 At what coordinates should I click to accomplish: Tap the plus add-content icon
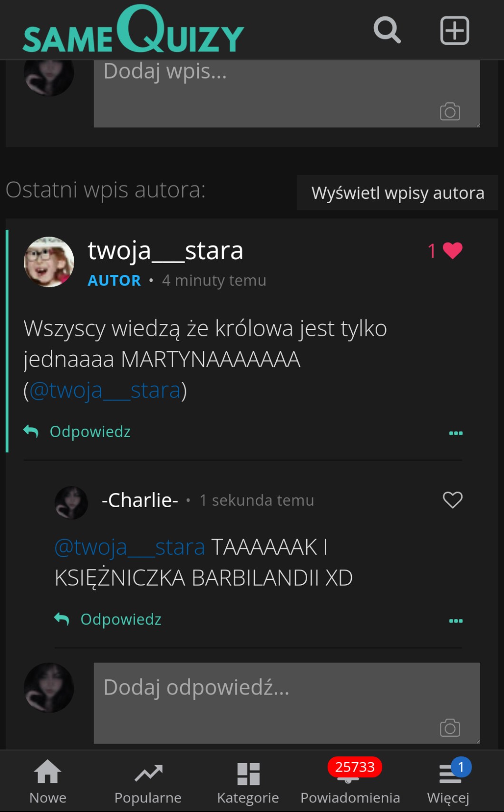click(455, 30)
